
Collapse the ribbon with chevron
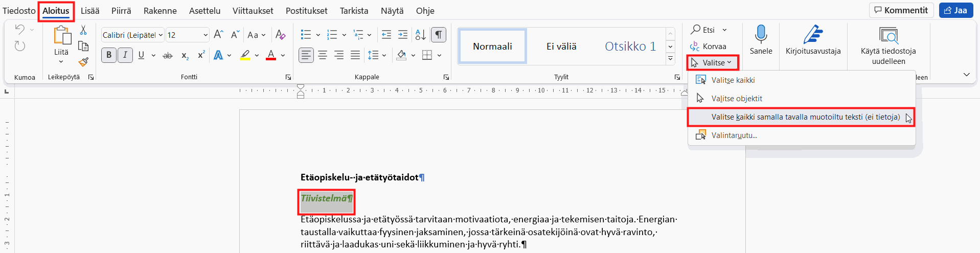(966, 75)
